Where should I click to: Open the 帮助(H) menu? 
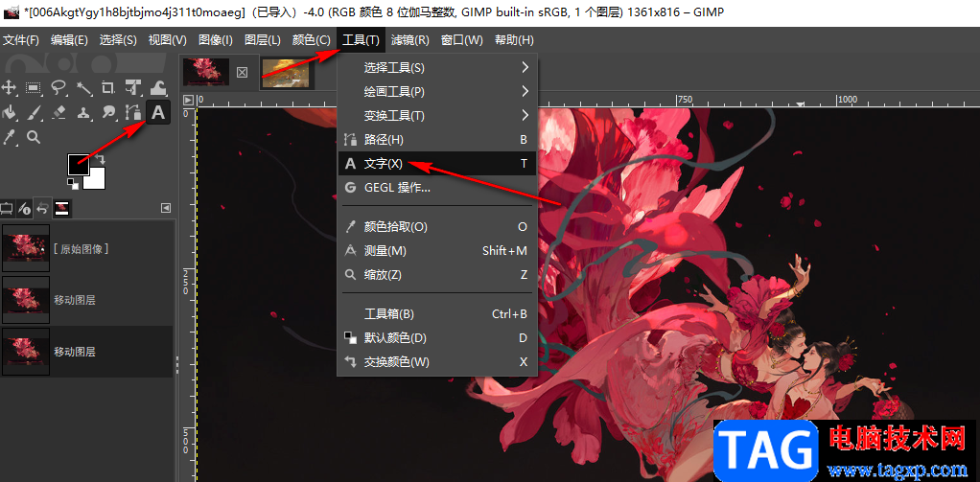tap(514, 40)
